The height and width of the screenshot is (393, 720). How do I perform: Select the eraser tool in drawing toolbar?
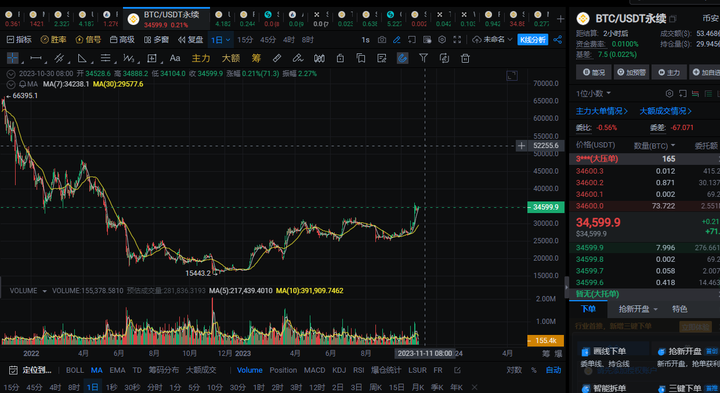[x=298, y=58]
